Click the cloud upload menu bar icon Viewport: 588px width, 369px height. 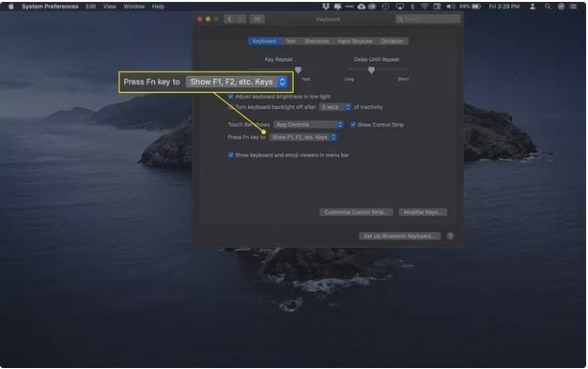(361, 7)
